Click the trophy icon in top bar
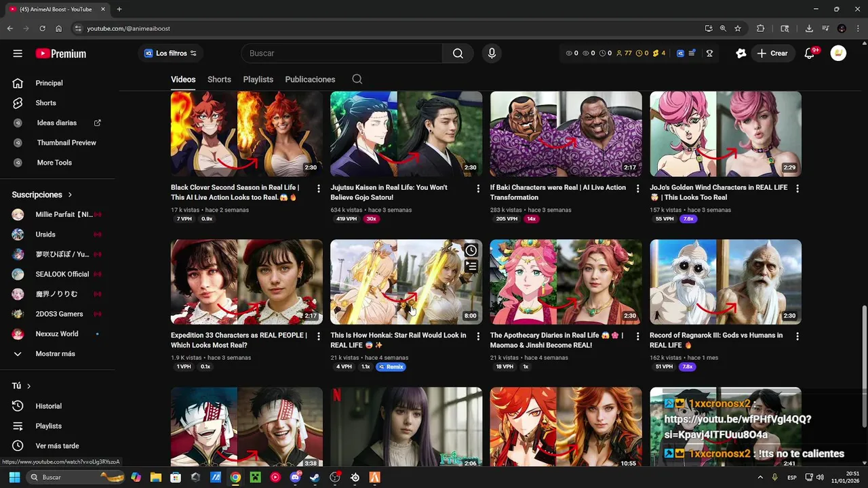 [x=709, y=54]
